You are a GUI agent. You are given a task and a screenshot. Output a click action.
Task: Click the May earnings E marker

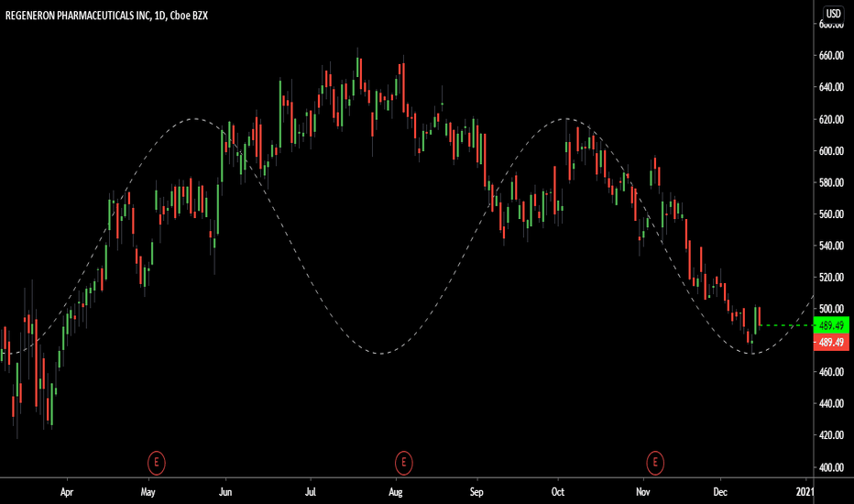point(157,463)
